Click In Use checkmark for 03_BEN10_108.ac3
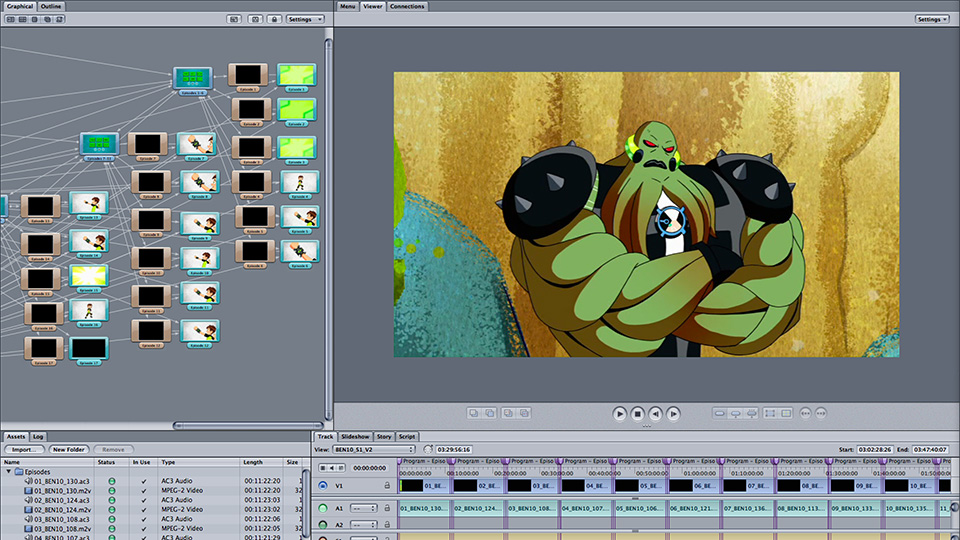The width and height of the screenshot is (960, 540). coord(144,519)
